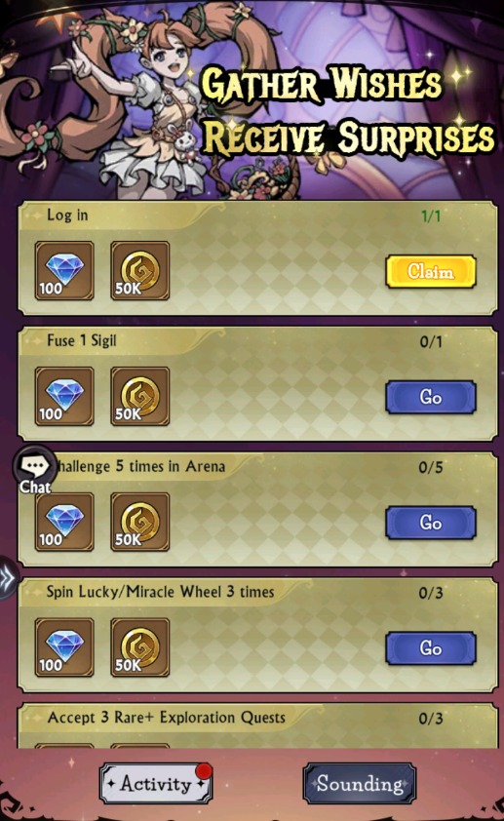Tap the gold coin reward under Log in
Screen dimensions: 504x821
pos(139,271)
